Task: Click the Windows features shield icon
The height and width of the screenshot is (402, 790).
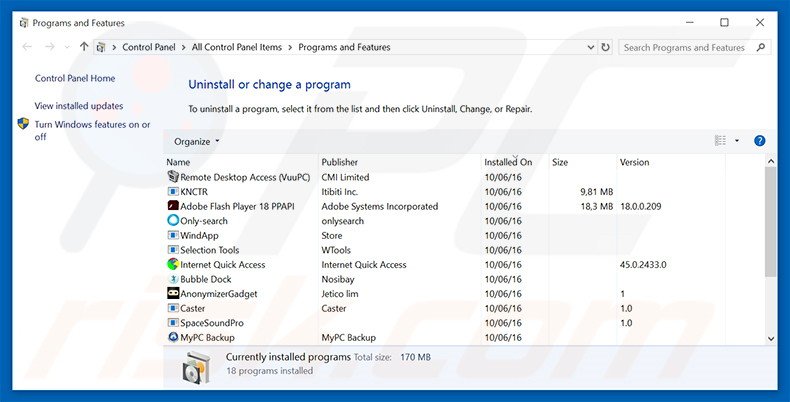Action: click(x=23, y=124)
